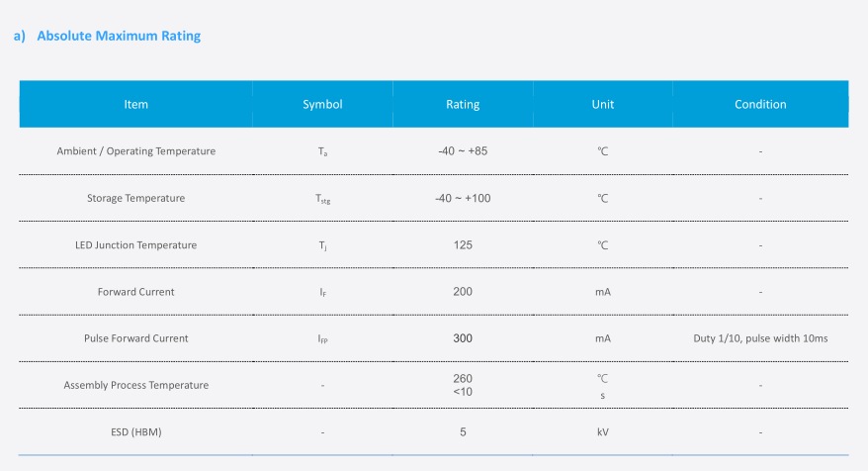The image size is (868, 471).
Task: Select the Item column header
Action: tap(135, 104)
